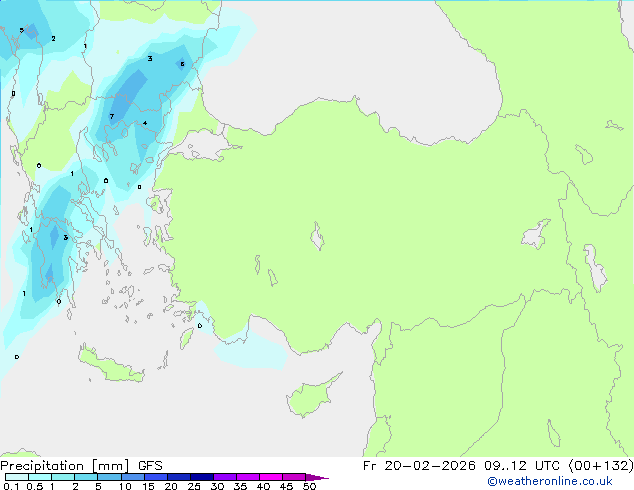634x490 pixels.
Task: Click the legend swatch between 30 and 35
Action: pyautogui.click(x=224, y=477)
